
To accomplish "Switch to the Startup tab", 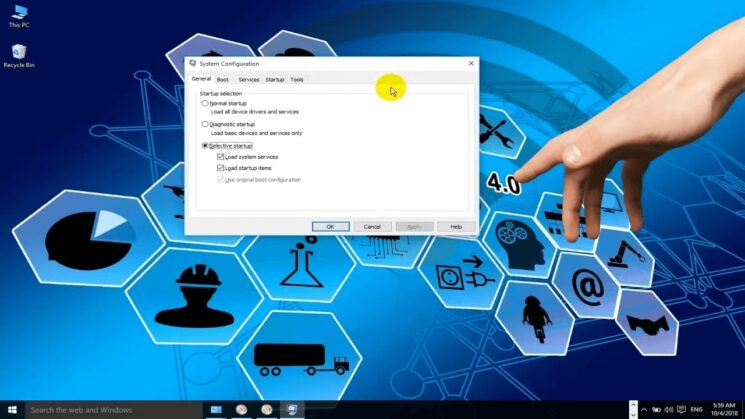I will (x=275, y=80).
